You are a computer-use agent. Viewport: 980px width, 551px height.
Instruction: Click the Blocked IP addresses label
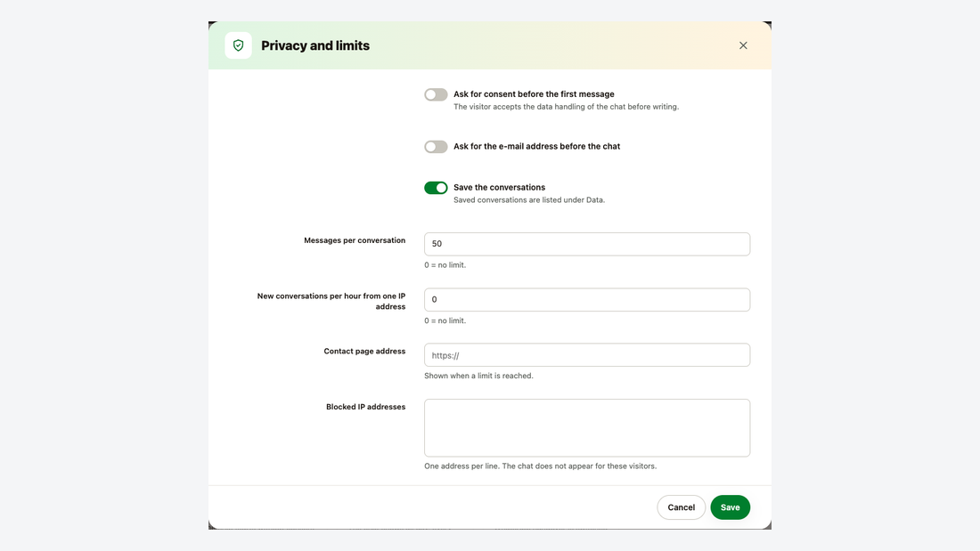(x=365, y=407)
